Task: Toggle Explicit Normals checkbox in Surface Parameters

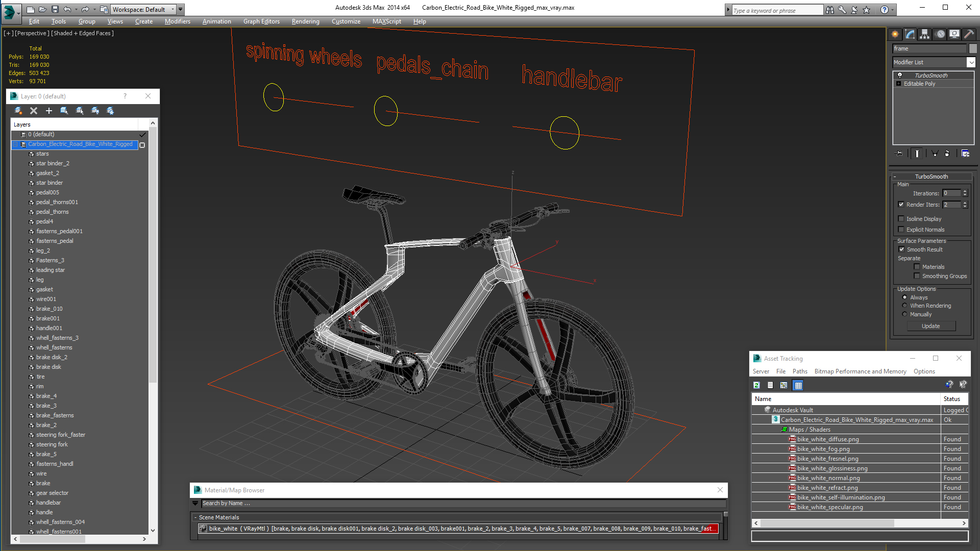Action: (x=901, y=229)
